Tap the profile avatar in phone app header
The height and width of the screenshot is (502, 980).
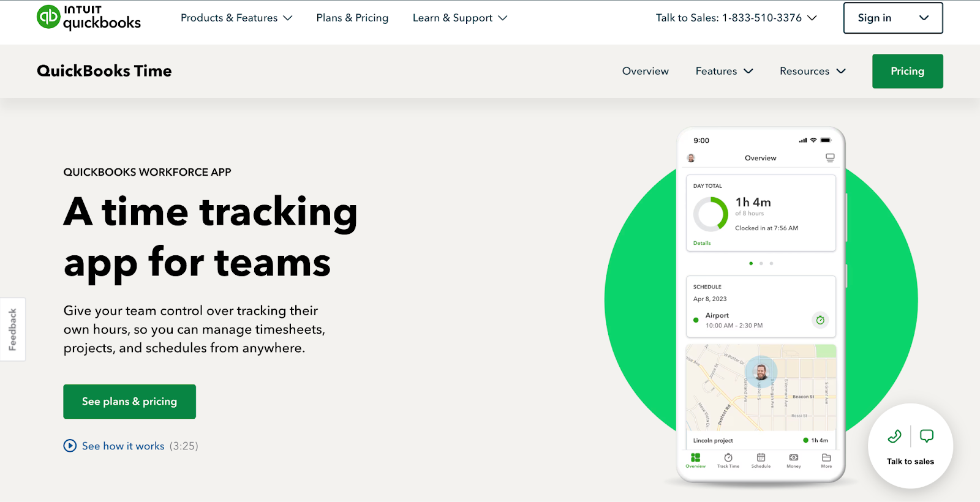click(691, 158)
